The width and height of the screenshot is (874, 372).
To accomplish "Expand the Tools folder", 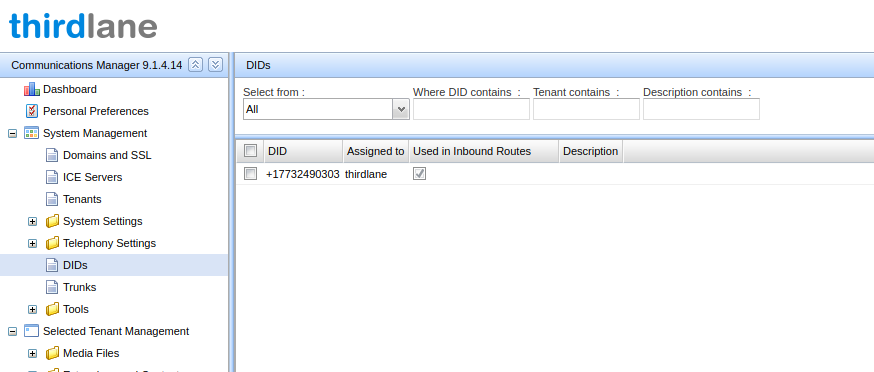I will coord(32,310).
